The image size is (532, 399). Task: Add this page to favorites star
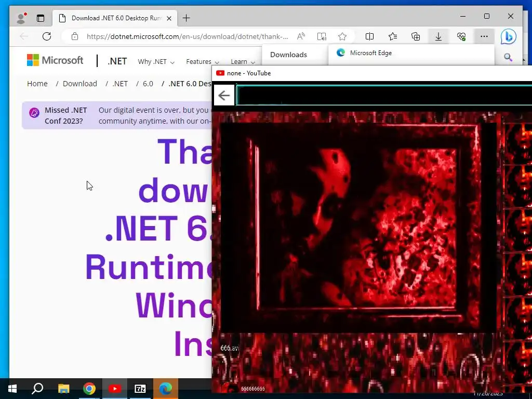point(342,36)
